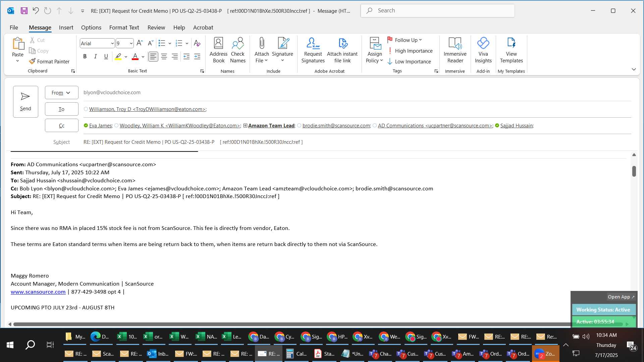Click the Attach File paperclip

[262, 50]
